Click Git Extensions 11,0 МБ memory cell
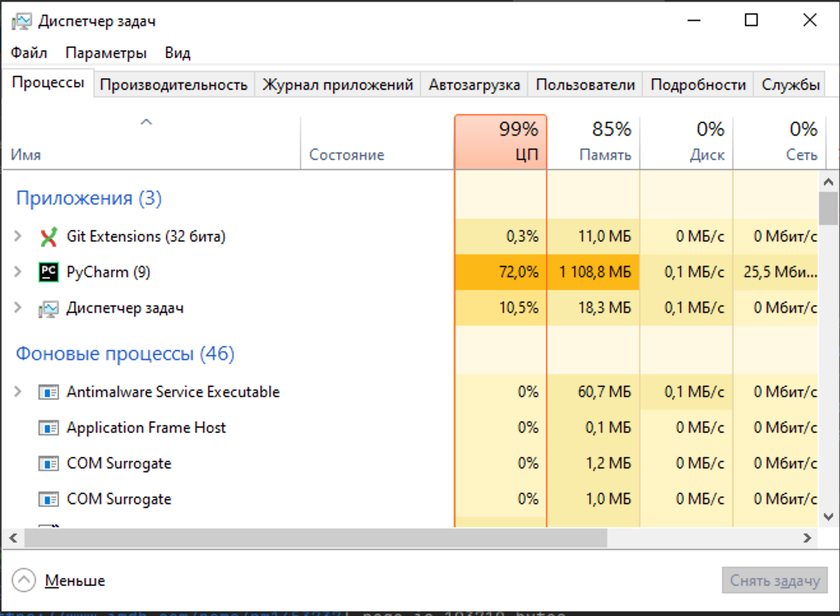The height and width of the screenshot is (616, 840). (x=593, y=236)
